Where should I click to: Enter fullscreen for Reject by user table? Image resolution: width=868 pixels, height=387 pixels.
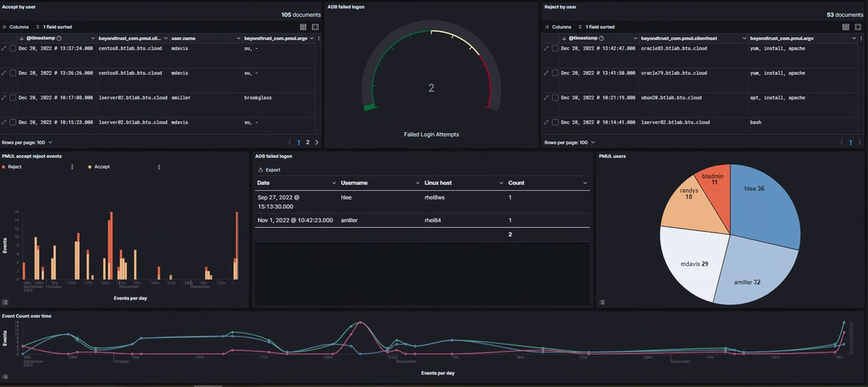(x=857, y=27)
